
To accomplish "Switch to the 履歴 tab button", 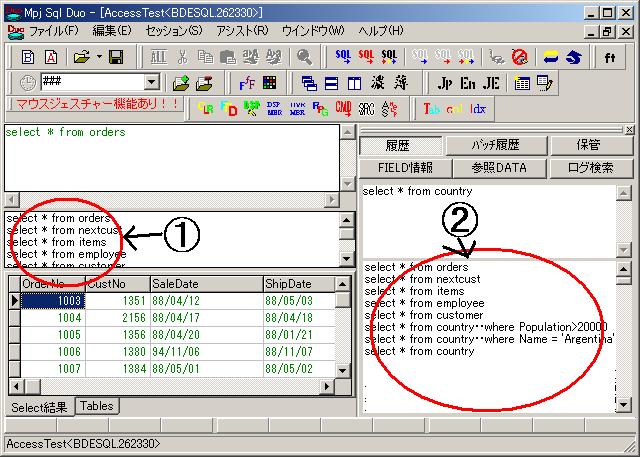I will 400,146.
